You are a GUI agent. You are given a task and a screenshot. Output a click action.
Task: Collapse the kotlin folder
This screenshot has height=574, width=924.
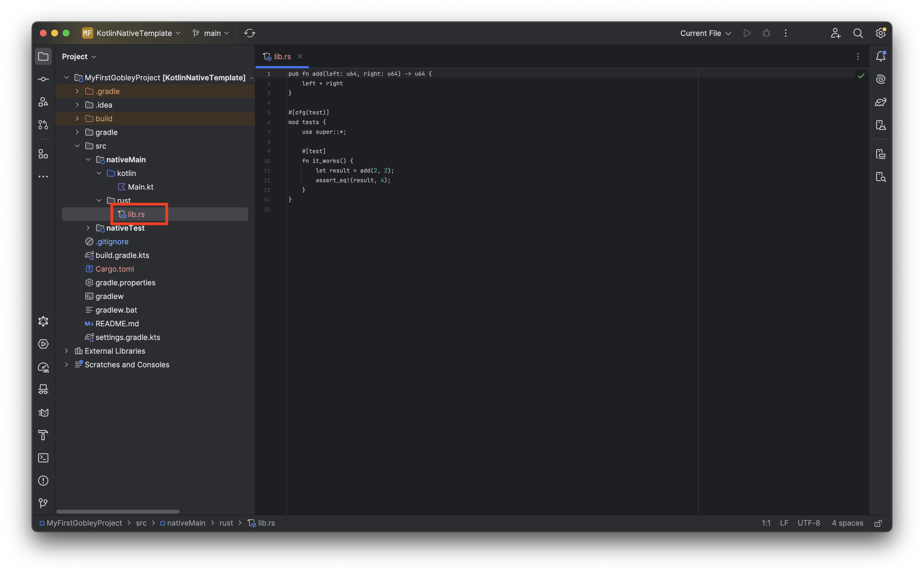[99, 173]
